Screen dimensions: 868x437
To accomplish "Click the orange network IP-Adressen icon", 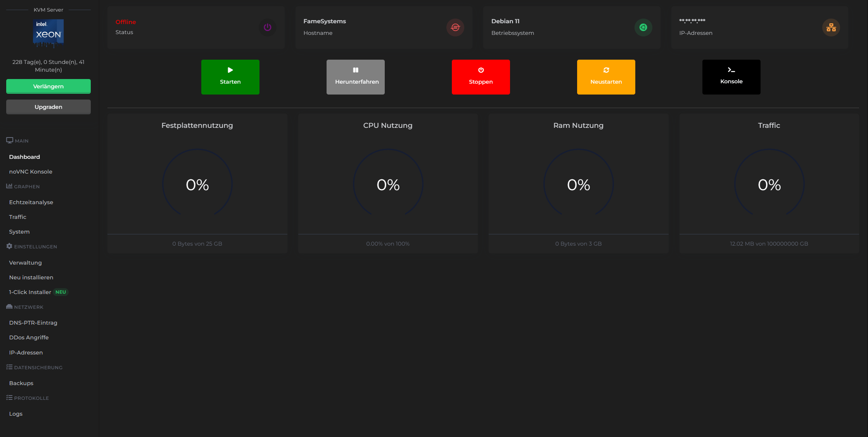I will pyautogui.click(x=831, y=28).
